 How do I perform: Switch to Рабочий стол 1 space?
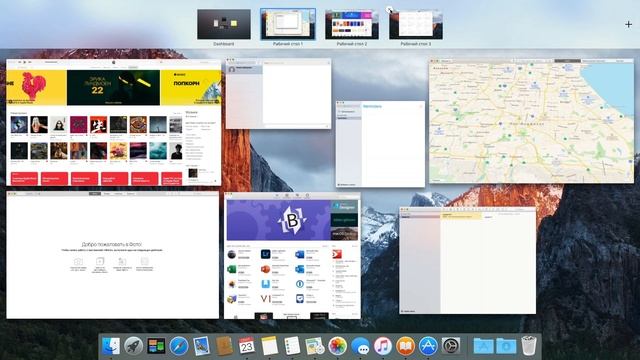[288, 24]
